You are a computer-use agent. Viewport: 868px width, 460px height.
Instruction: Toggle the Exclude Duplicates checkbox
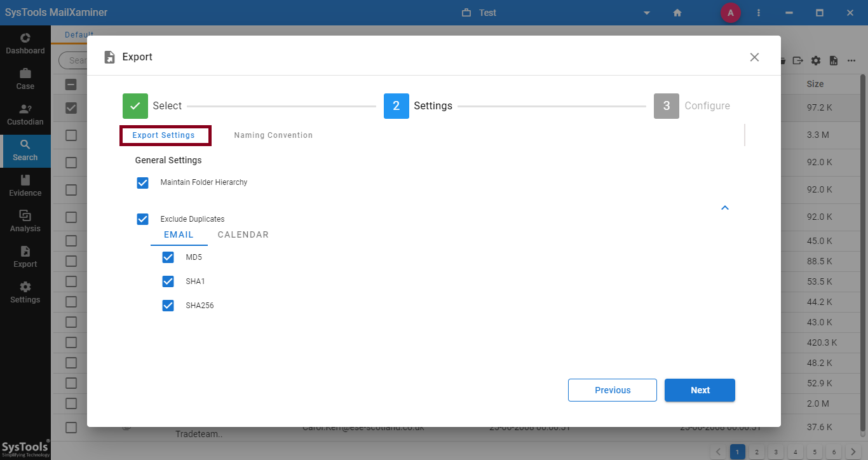[143, 219]
